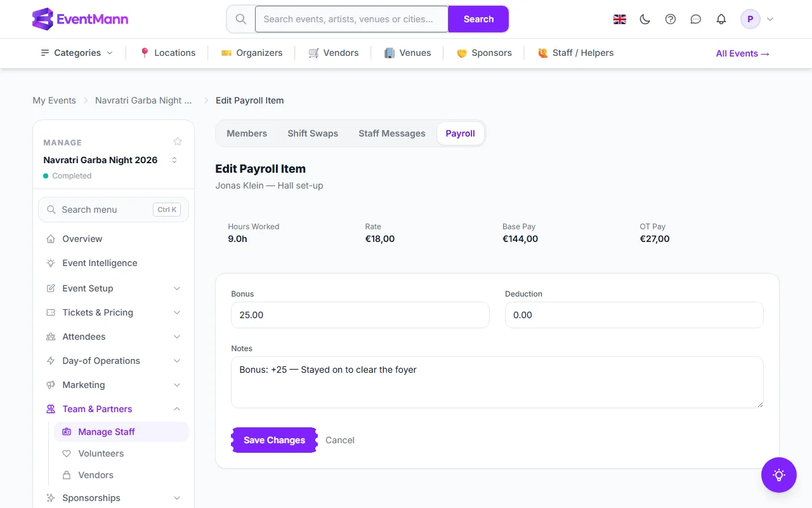Open Event Intelligence in sidebar

point(114,263)
